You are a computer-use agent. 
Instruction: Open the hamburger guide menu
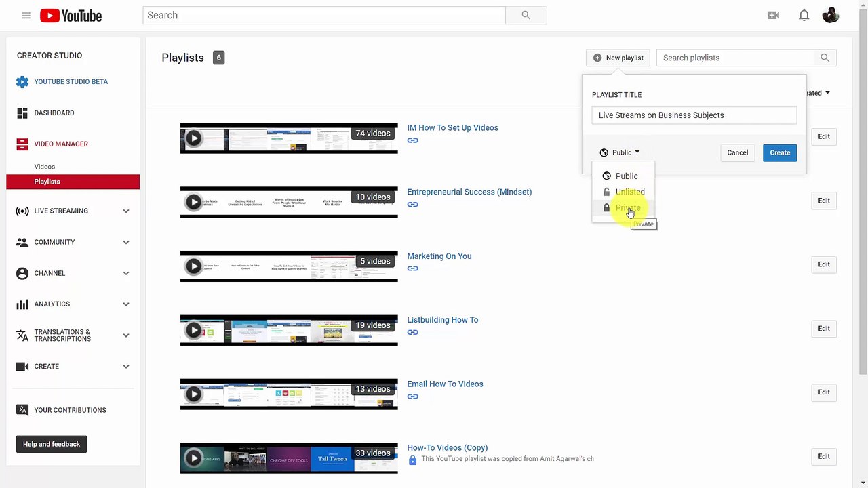coord(26,15)
